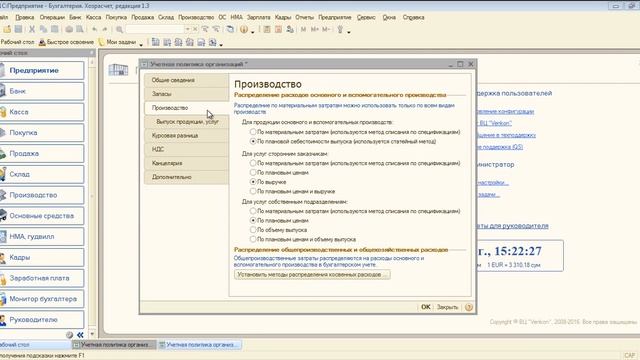Click the M- memory toolbar button
This screenshot has height=360, width=640.
pyautogui.click(x=326, y=29)
